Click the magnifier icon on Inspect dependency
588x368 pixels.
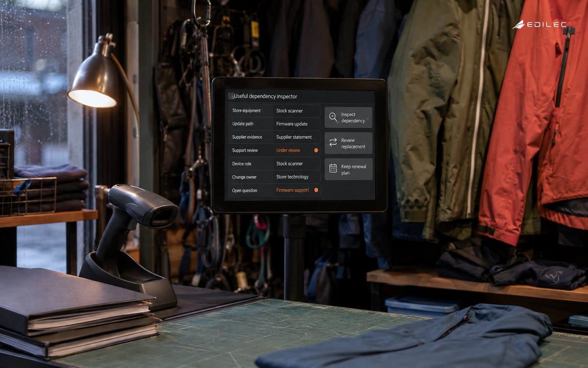pyautogui.click(x=333, y=117)
